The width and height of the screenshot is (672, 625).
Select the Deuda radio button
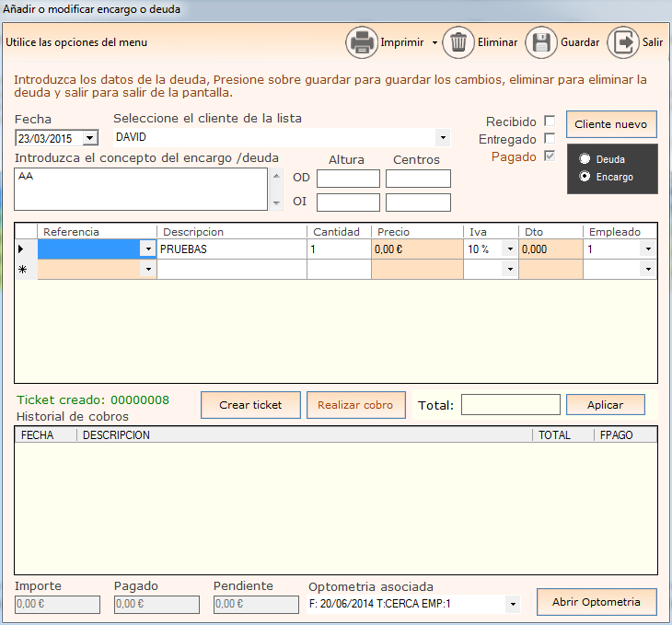pos(585,158)
